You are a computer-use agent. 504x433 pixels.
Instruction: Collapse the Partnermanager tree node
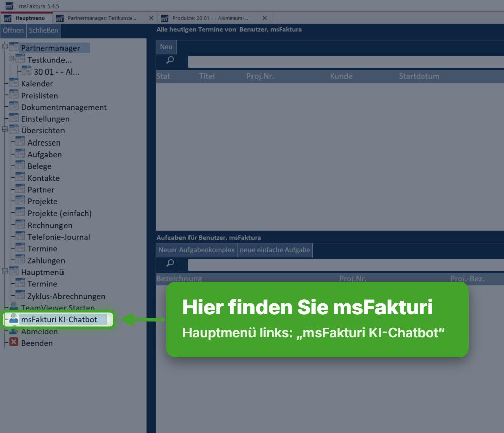point(5,47)
